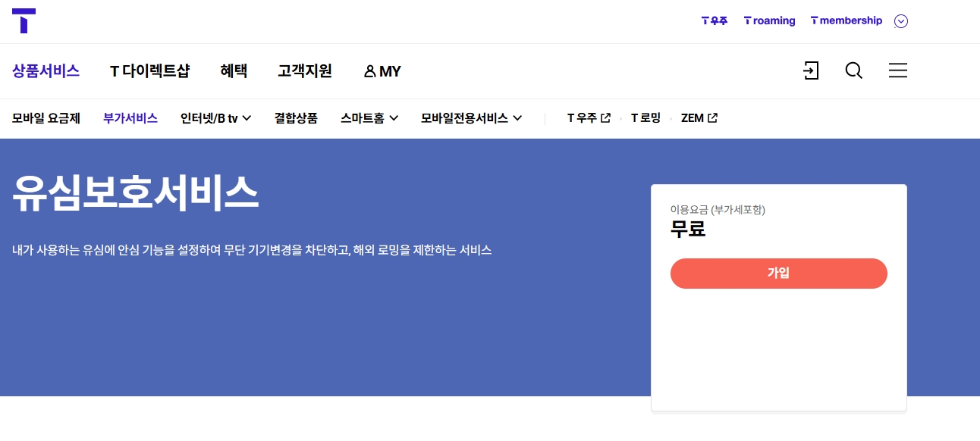Click the 혜택 navigation item

(x=234, y=71)
